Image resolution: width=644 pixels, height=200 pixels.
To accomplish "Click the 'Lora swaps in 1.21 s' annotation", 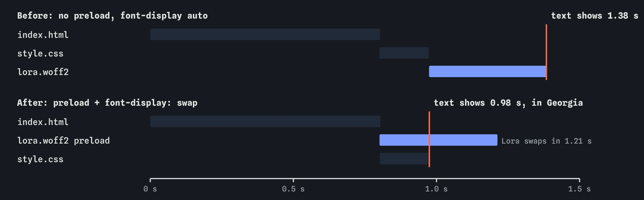I will [546, 141].
